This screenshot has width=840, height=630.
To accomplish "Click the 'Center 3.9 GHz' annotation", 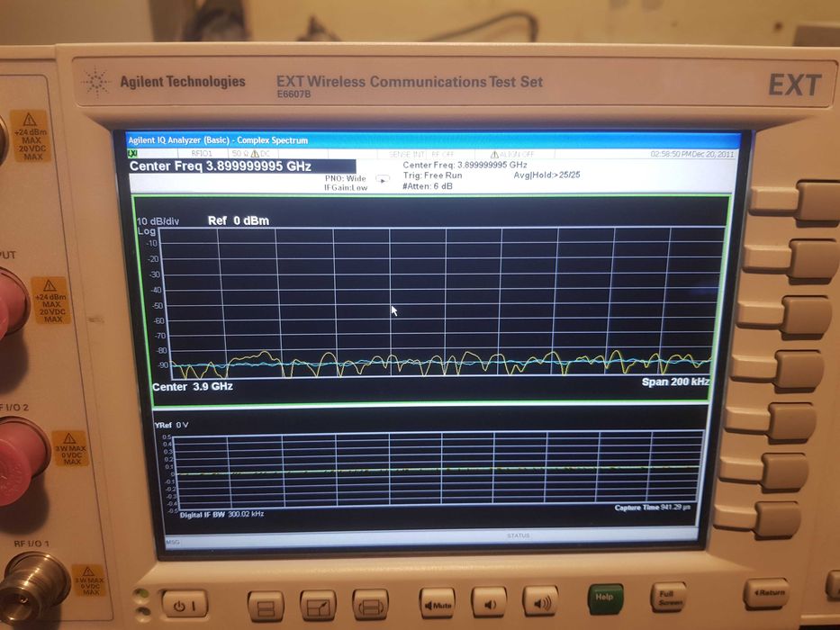I will click(193, 386).
